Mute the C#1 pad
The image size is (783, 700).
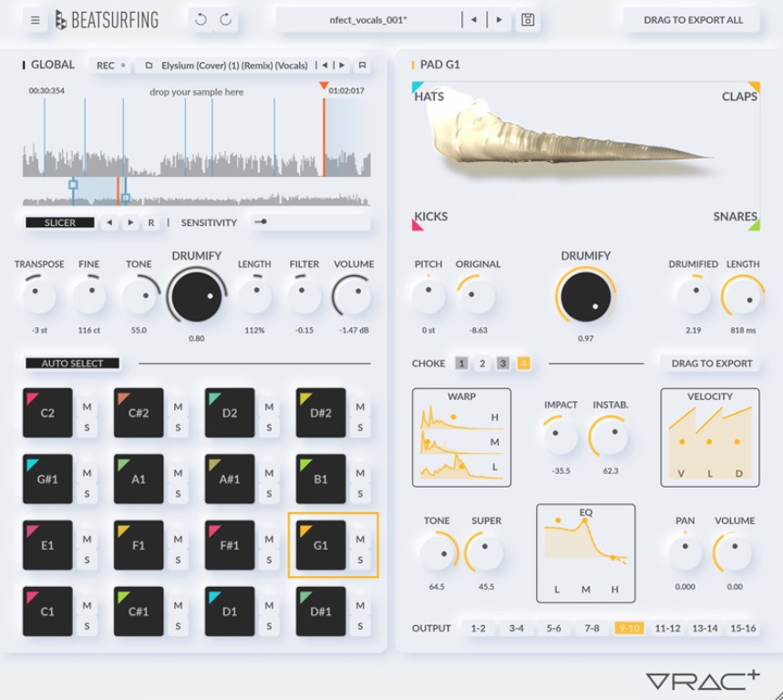178,605
